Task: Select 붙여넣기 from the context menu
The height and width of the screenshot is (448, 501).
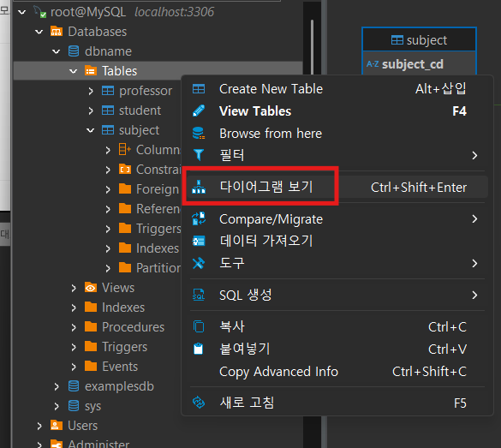Action: (337, 349)
